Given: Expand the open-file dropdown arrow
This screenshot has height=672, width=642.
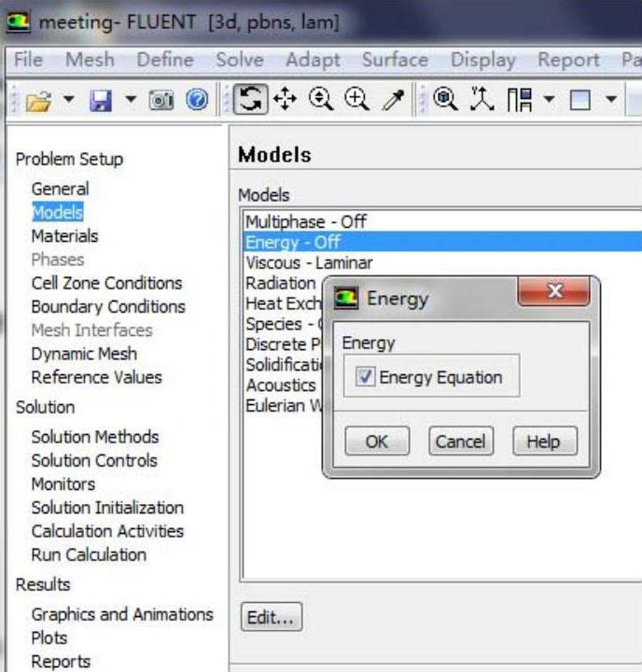Looking at the screenshot, I should click(68, 100).
